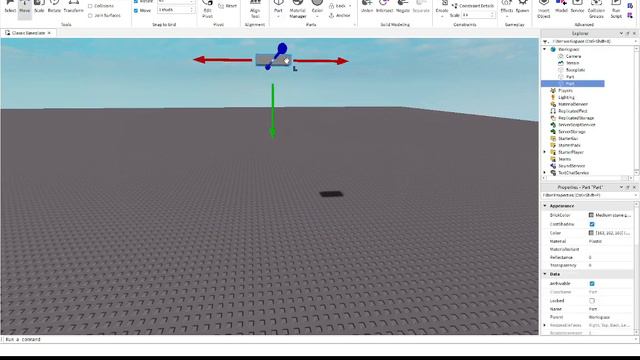Toggle Archivable property checkbox

pyautogui.click(x=592, y=283)
